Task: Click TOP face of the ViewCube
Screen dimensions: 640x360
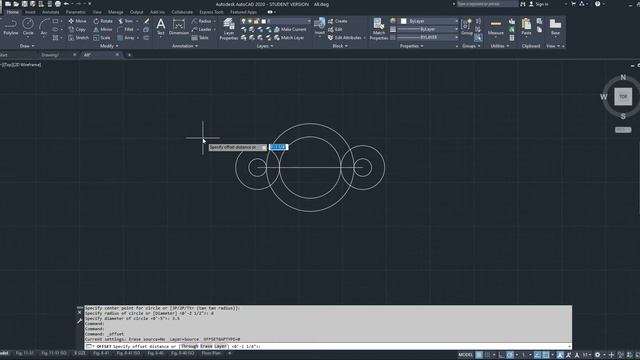Action: coord(623,97)
